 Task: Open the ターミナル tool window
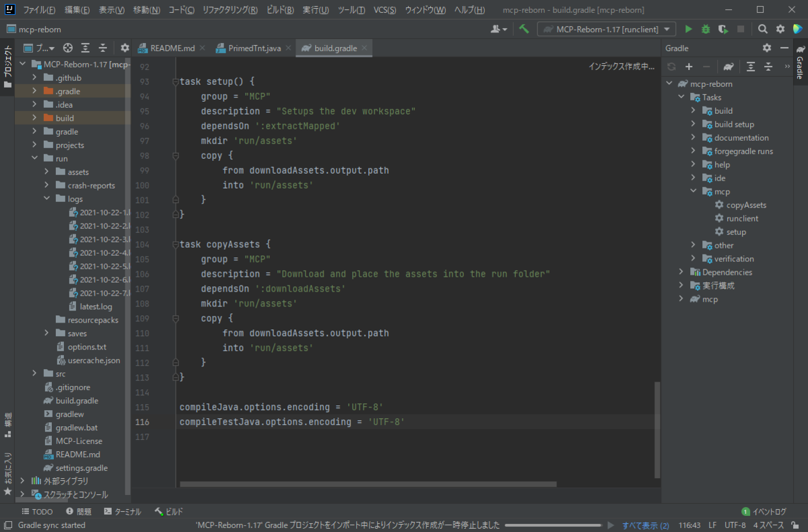point(123,512)
